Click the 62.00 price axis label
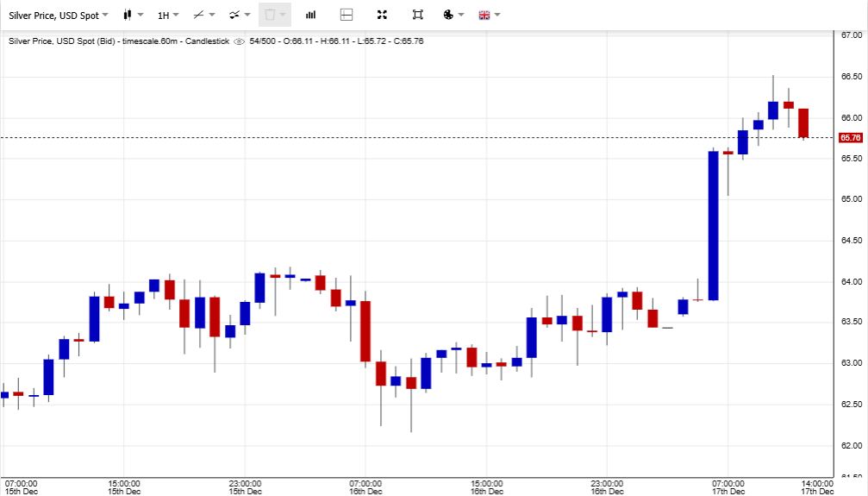Viewport: 868px width, 496px height. [852, 446]
